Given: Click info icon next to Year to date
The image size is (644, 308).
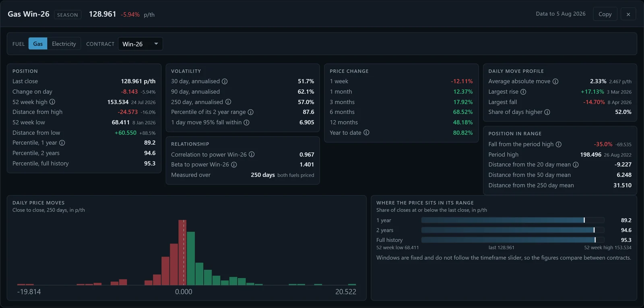Looking at the screenshot, I should (366, 133).
